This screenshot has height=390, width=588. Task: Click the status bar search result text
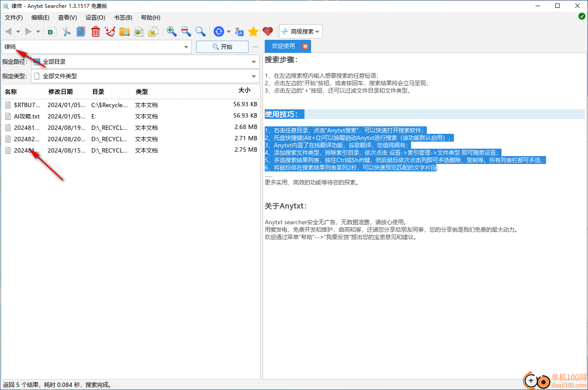[57, 385]
